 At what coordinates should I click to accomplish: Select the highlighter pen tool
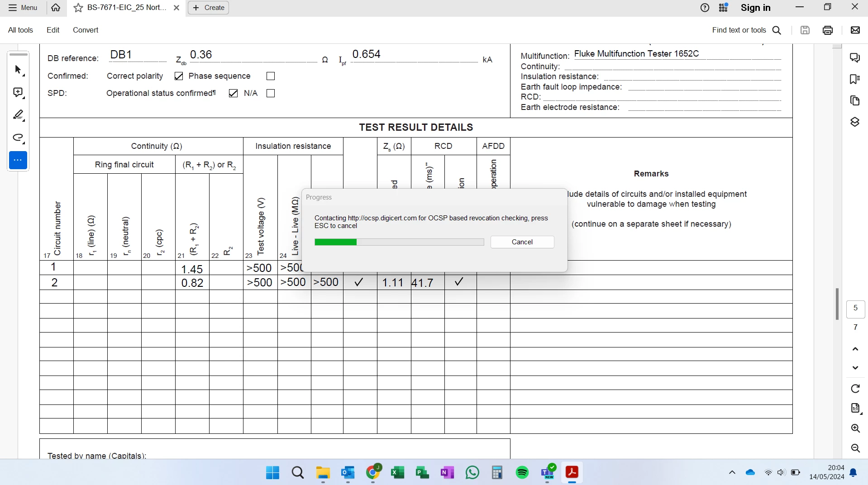(18, 115)
